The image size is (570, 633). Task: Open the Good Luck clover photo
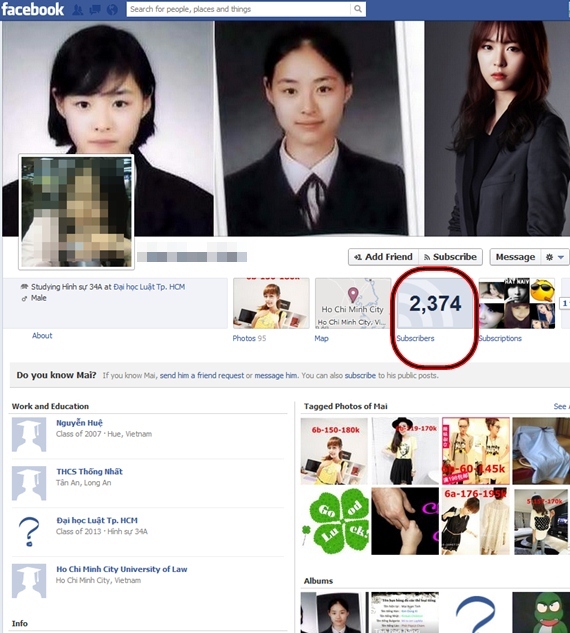pyautogui.click(x=334, y=521)
